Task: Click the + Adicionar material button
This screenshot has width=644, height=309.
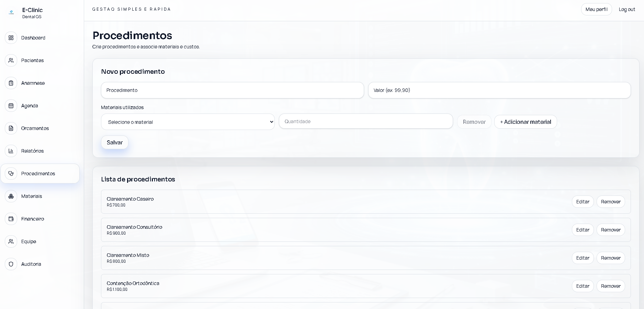Action: (526, 122)
